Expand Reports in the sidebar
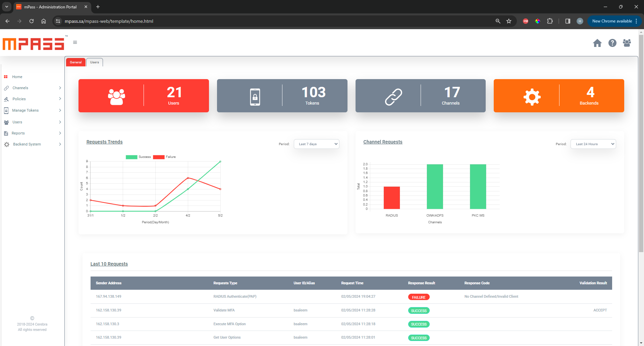 [18, 133]
